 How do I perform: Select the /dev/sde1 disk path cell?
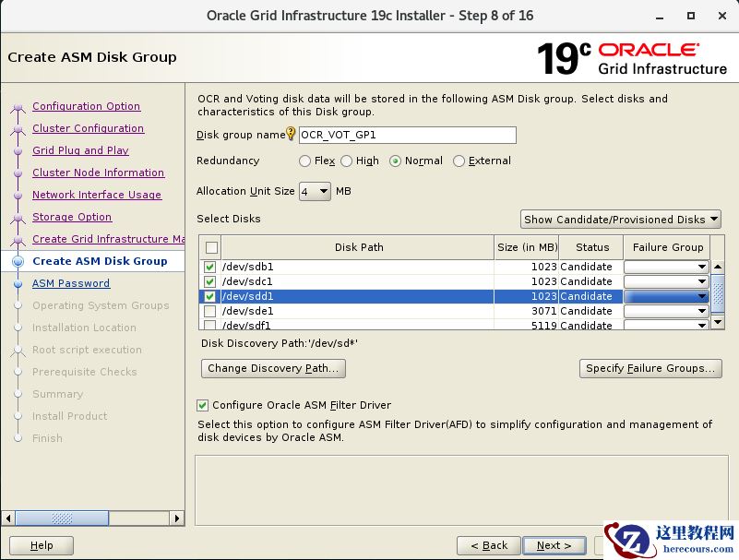pyautogui.click(x=358, y=311)
